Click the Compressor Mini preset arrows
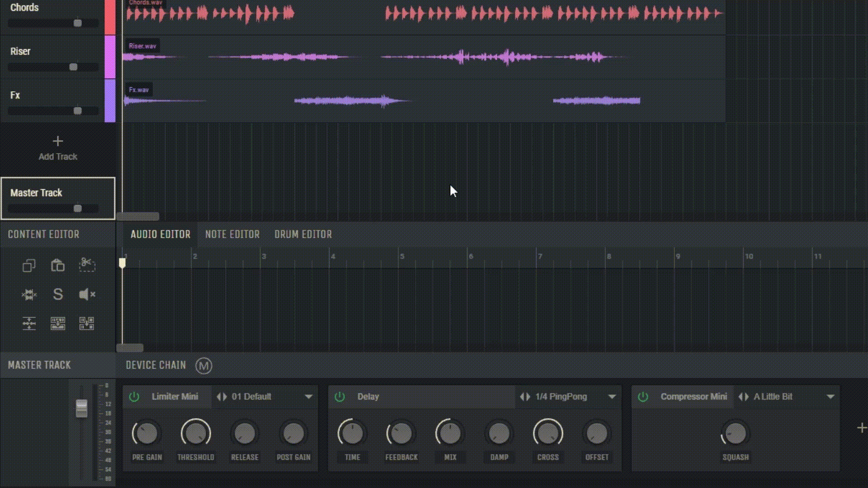The image size is (868, 488). point(743,397)
